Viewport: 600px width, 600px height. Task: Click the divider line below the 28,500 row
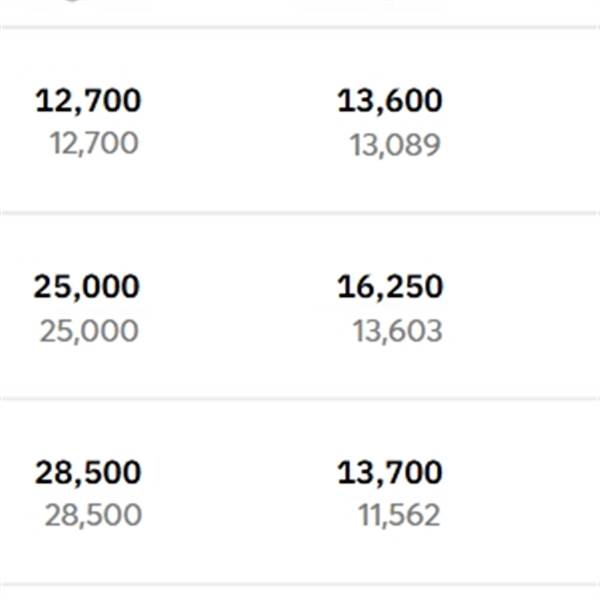tap(300, 585)
